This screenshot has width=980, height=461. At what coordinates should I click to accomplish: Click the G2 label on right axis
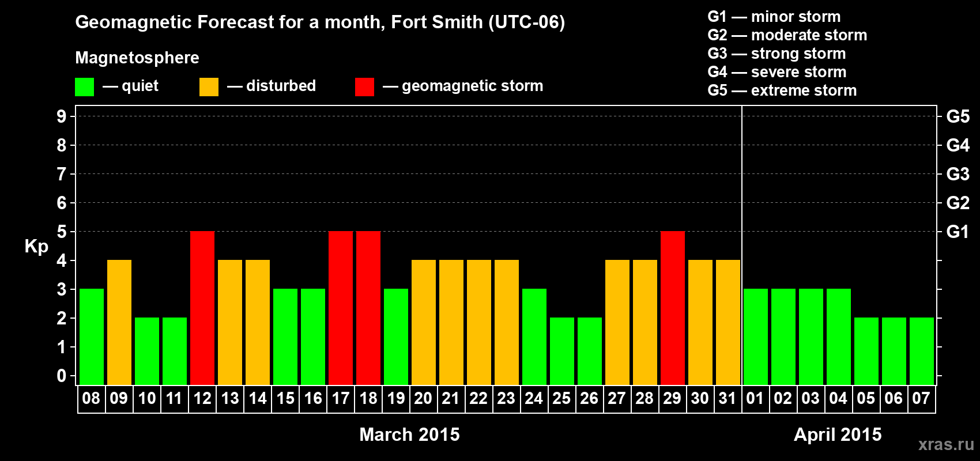coord(958,203)
